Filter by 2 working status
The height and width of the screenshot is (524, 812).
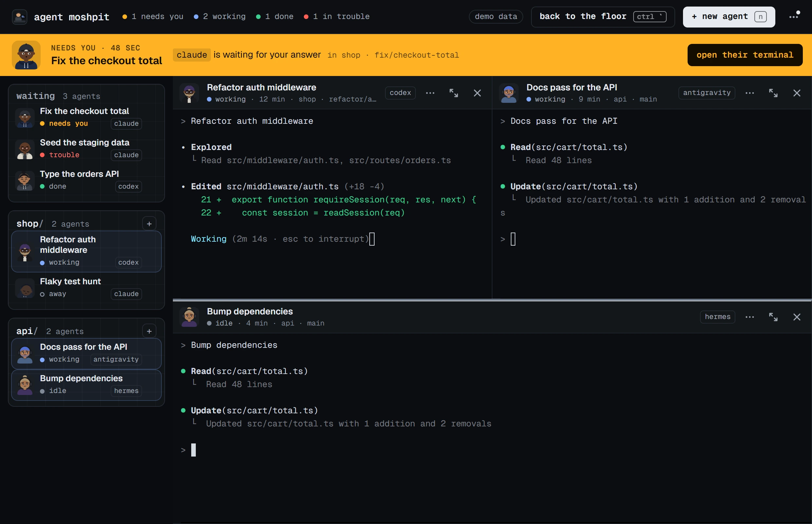(x=219, y=17)
